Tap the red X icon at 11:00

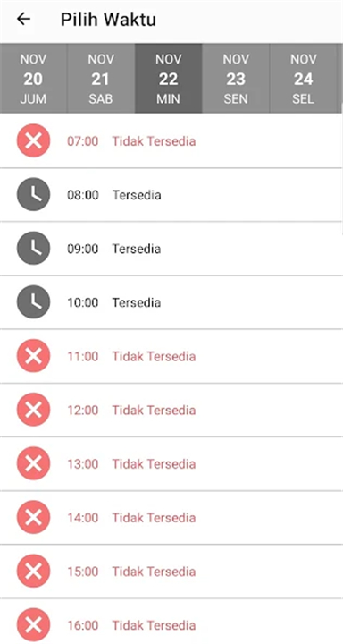pyautogui.click(x=33, y=356)
